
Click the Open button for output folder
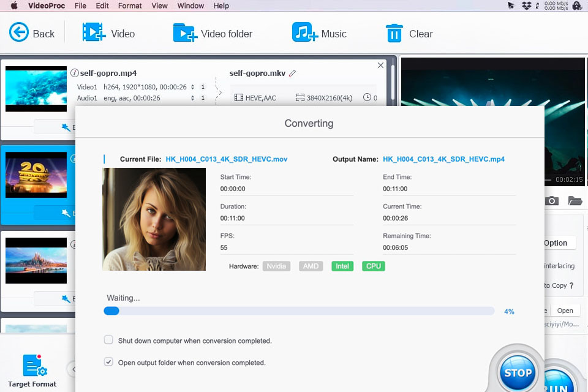pos(565,311)
